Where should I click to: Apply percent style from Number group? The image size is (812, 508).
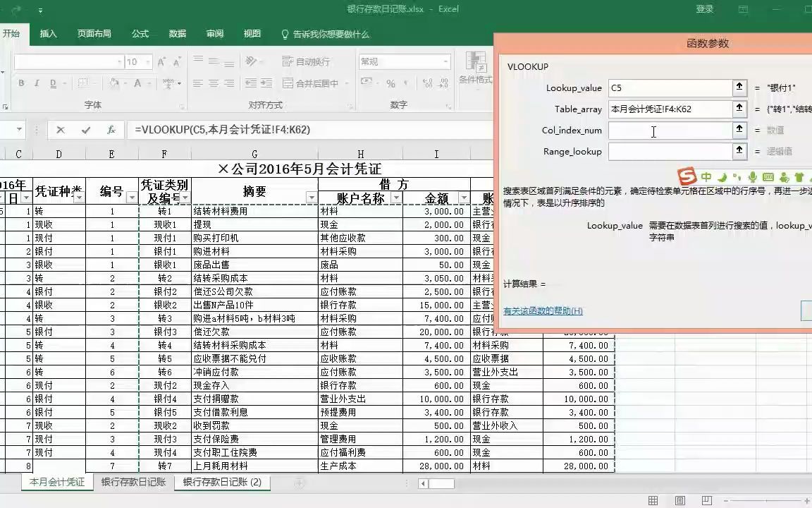(390, 84)
